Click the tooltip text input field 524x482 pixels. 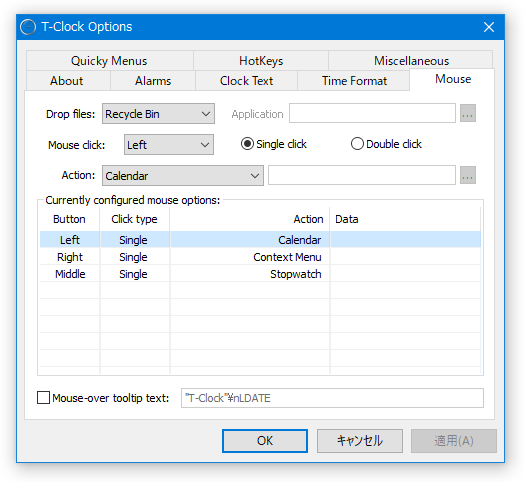(x=332, y=398)
